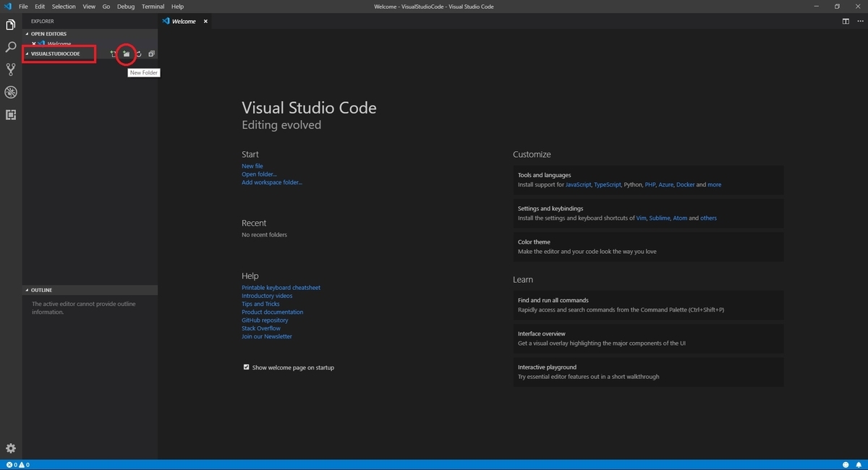Viewport: 868px width, 470px height.
Task: Collapse the VISUALSTUDIOCODE folder section
Action: [x=55, y=54]
